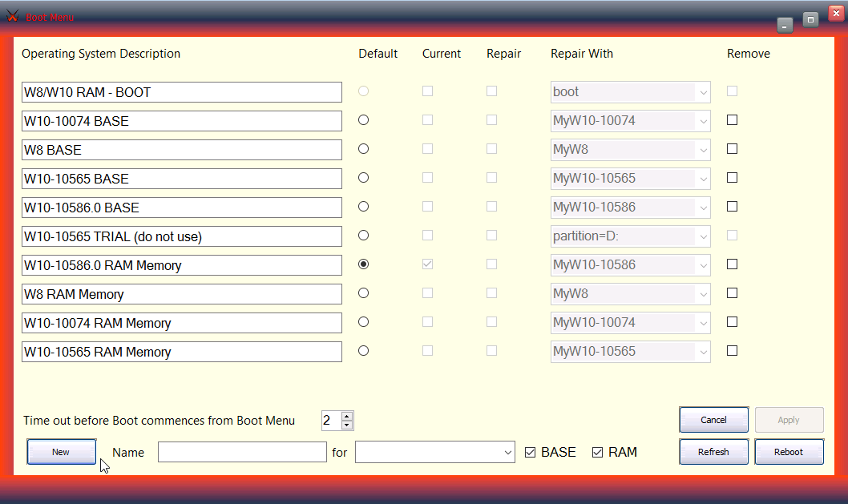848x504 pixels.
Task: Select W10-10586.0 RAM Memory default radio
Action: pos(363,264)
